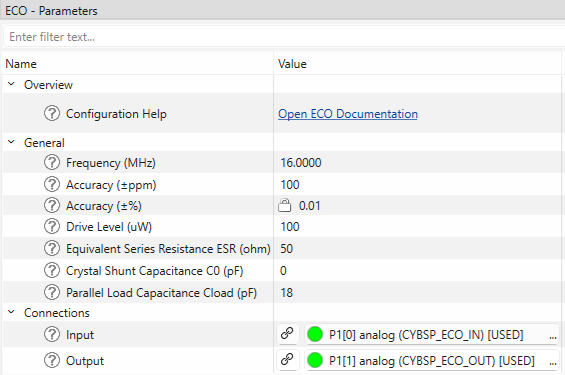Click help icon for Configuration Help
This screenshot has height=375, width=565.
tap(52, 113)
